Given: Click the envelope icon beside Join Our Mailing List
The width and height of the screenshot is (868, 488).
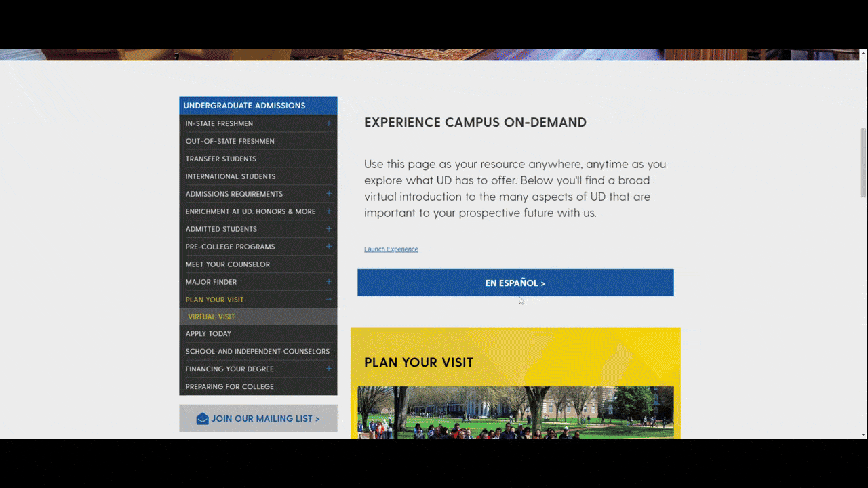Looking at the screenshot, I should (x=202, y=419).
